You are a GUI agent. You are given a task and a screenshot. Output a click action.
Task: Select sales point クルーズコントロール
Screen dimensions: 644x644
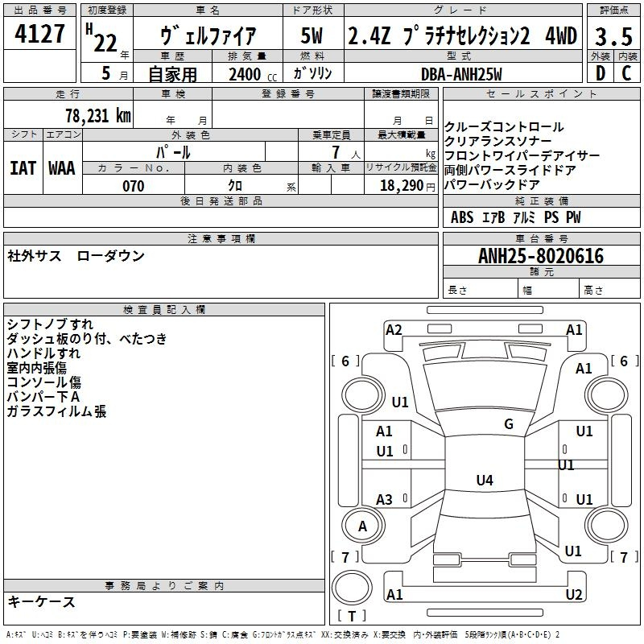pyautogui.click(x=504, y=127)
